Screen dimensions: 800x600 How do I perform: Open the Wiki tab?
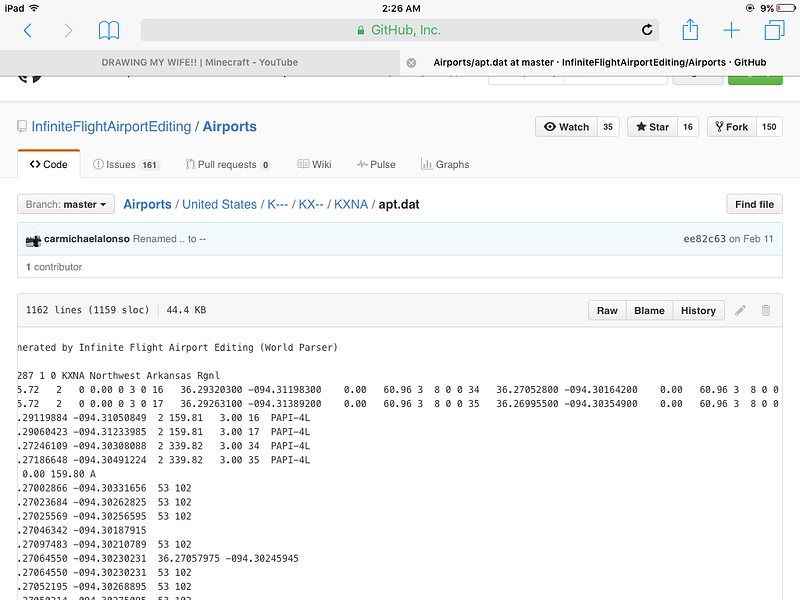pos(314,164)
